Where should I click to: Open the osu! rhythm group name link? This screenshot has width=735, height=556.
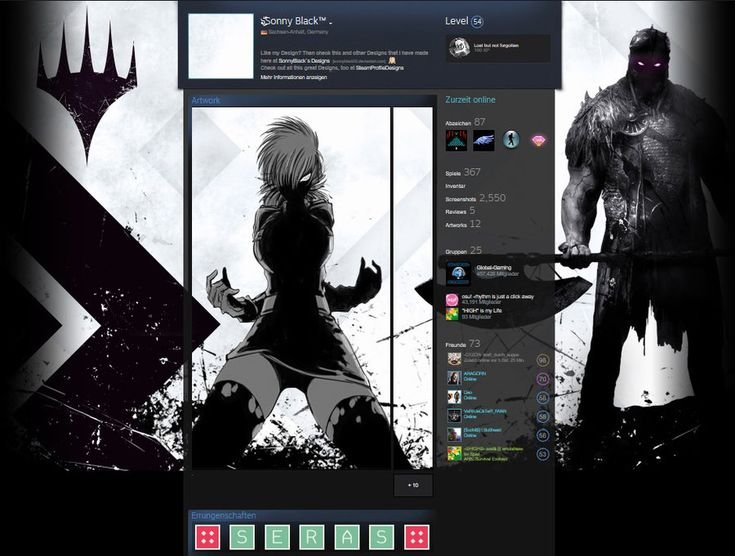click(x=497, y=297)
